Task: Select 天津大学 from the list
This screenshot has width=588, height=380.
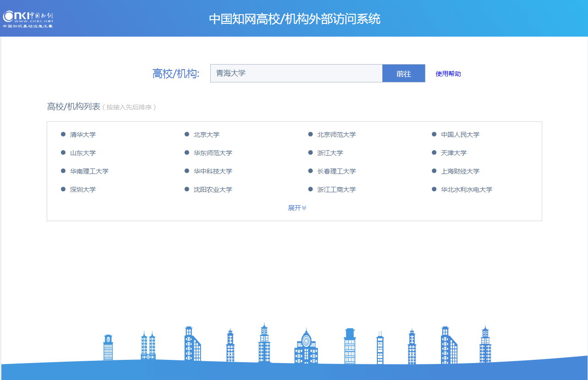Action: [454, 153]
